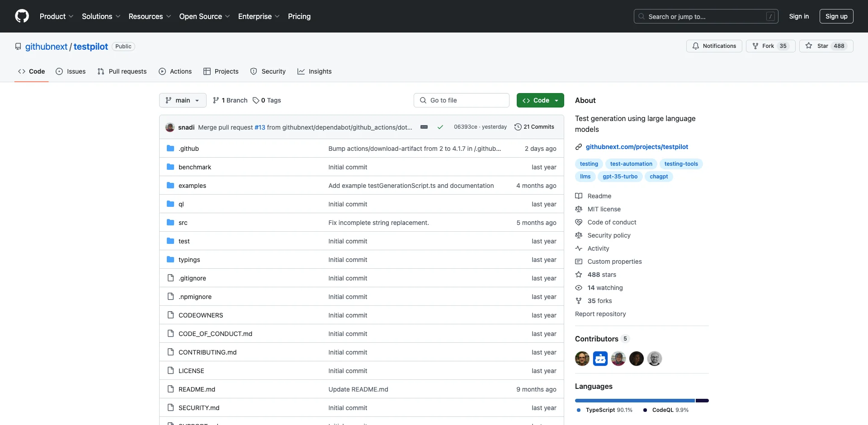The width and height of the screenshot is (868, 425).
Task: Click the GitHub Octocat logo
Action: pos(22,16)
